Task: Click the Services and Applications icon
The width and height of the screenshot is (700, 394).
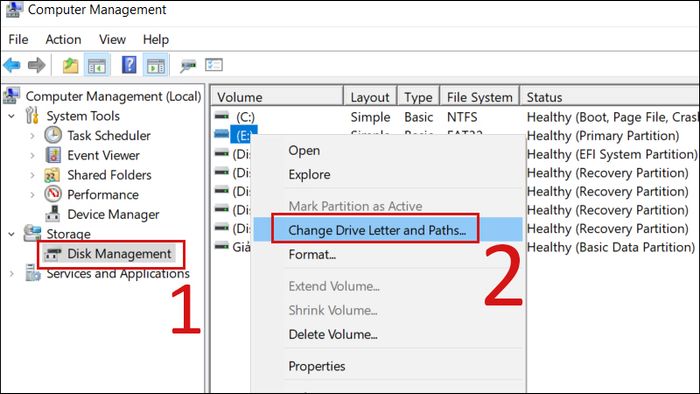Action: pos(33,273)
